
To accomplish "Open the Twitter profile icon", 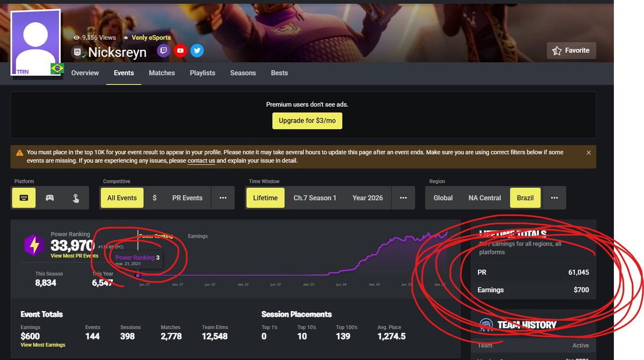I will [x=197, y=51].
